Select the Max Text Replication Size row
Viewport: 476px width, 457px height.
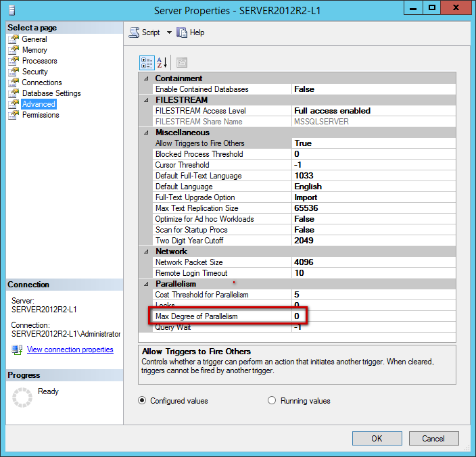304,208
